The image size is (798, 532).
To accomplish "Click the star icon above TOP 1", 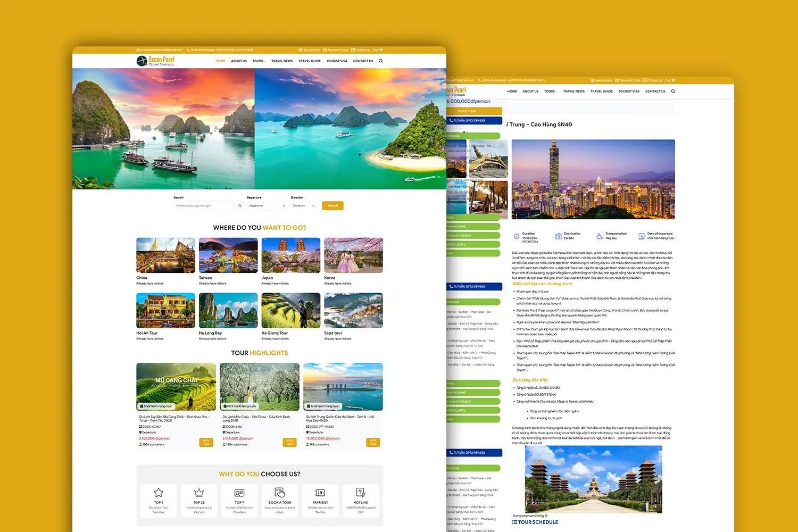I will [159, 493].
